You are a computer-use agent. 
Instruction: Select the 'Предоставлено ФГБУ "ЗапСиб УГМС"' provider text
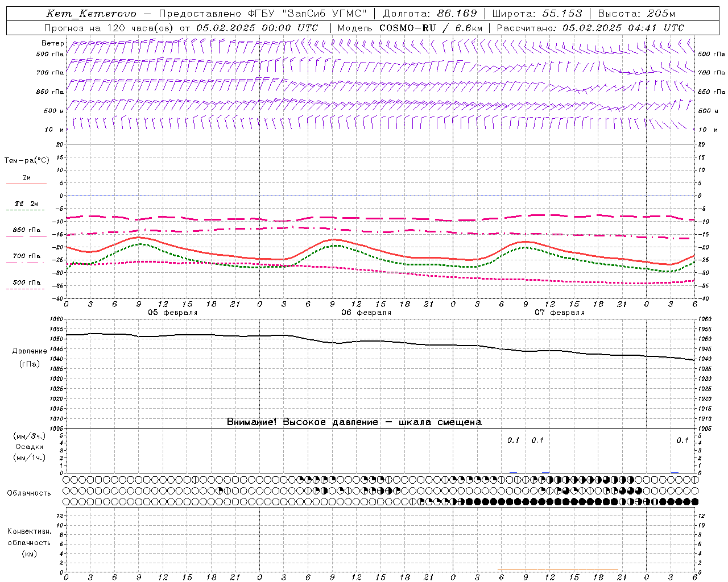[x=263, y=14]
